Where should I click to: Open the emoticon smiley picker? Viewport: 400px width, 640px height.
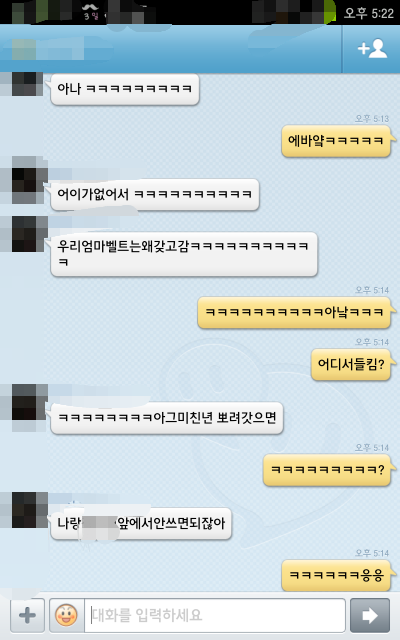(x=67, y=615)
